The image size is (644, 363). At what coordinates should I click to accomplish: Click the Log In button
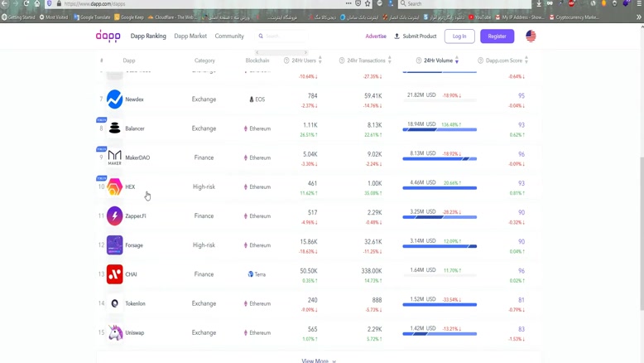(459, 36)
